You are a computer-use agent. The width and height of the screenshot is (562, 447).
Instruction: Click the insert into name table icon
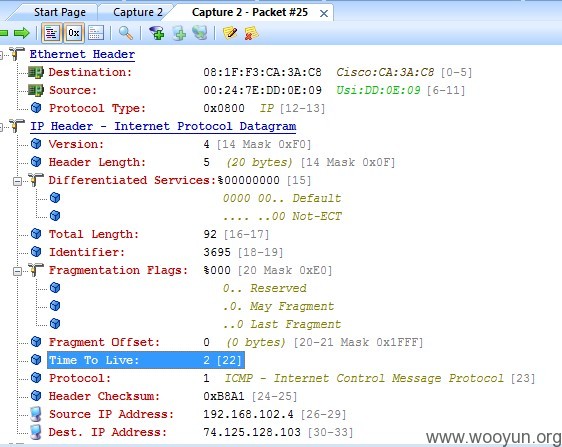(179, 33)
